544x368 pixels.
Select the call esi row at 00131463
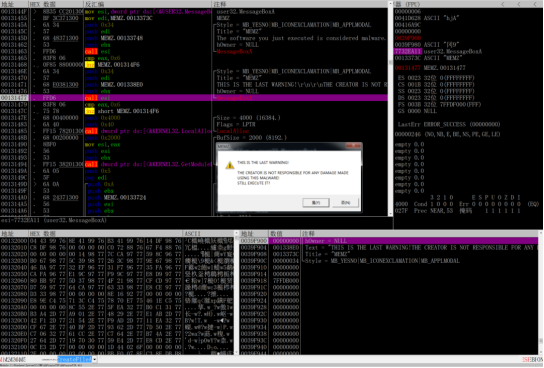point(194,51)
